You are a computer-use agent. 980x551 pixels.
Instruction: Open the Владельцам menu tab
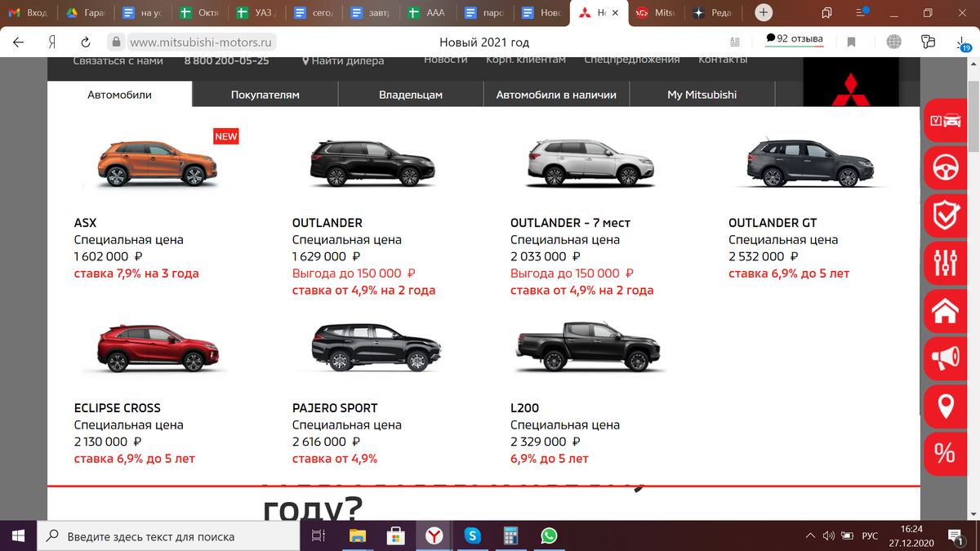(411, 95)
